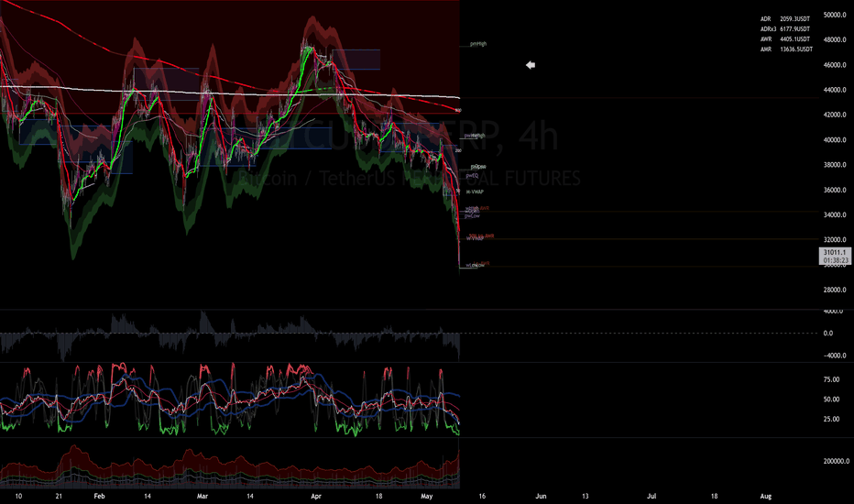Click the 50.00 oscillator axis label
The image size is (854, 504).
coord(831,400)
